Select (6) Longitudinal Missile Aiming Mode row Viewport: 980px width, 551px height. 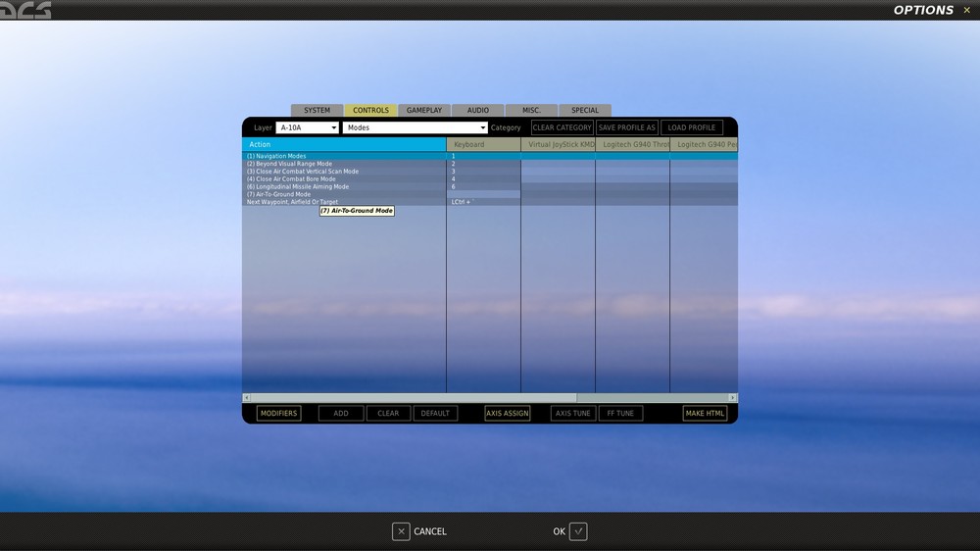pyautogui.click(x=344, y=187)
